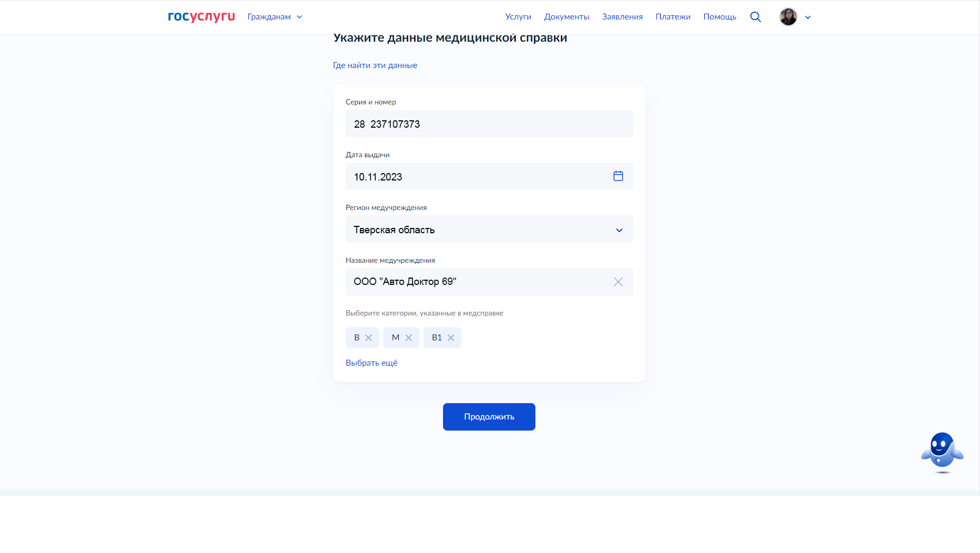The height and width of the screenshot is (553, 980).
Task: Remove category B1 chip
Action: click(451, 338)
